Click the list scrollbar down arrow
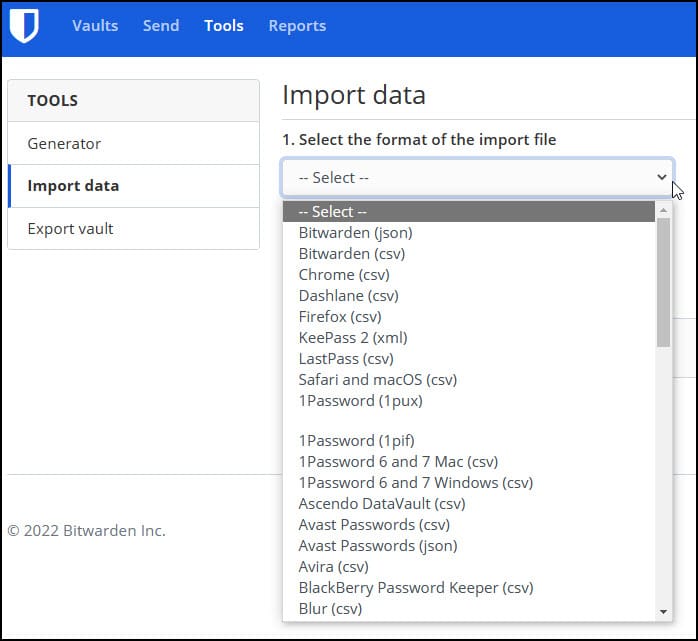The image size is (698, 641). [663, 612]
